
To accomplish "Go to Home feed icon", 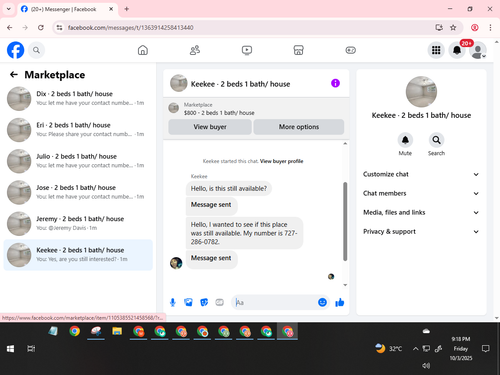I will 143,50.
